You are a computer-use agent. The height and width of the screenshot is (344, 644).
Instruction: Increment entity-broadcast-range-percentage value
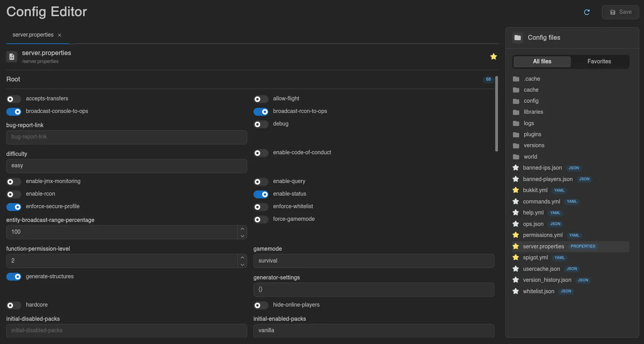pos(242,229)
